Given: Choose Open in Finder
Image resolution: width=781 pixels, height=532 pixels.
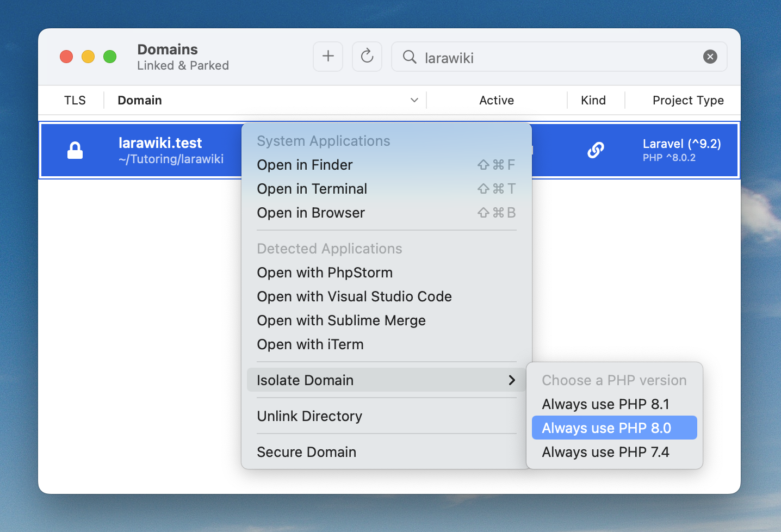Looking at the screenshot, I should [386, 165].
